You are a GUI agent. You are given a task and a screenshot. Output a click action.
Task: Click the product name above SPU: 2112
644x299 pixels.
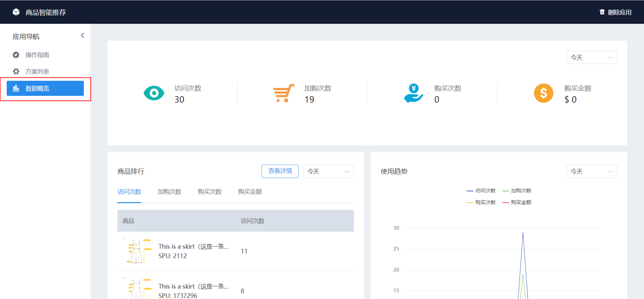coord(194,247)
